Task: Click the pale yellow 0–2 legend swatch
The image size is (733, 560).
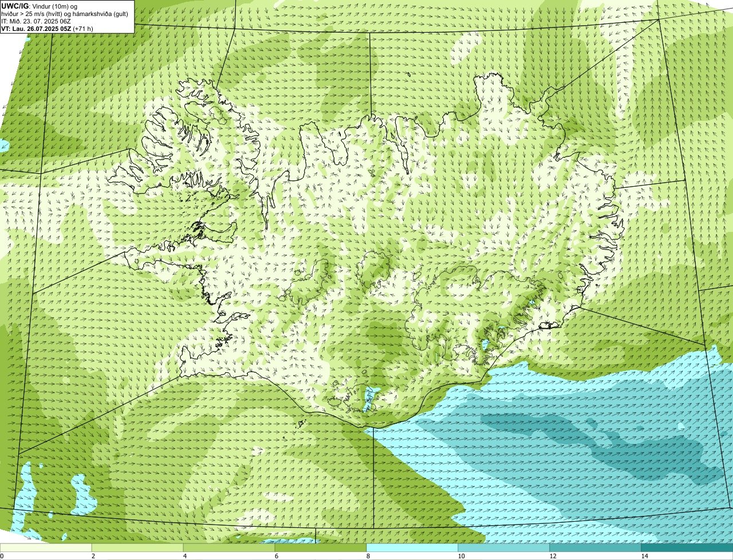Action: [x=46, y=547]
